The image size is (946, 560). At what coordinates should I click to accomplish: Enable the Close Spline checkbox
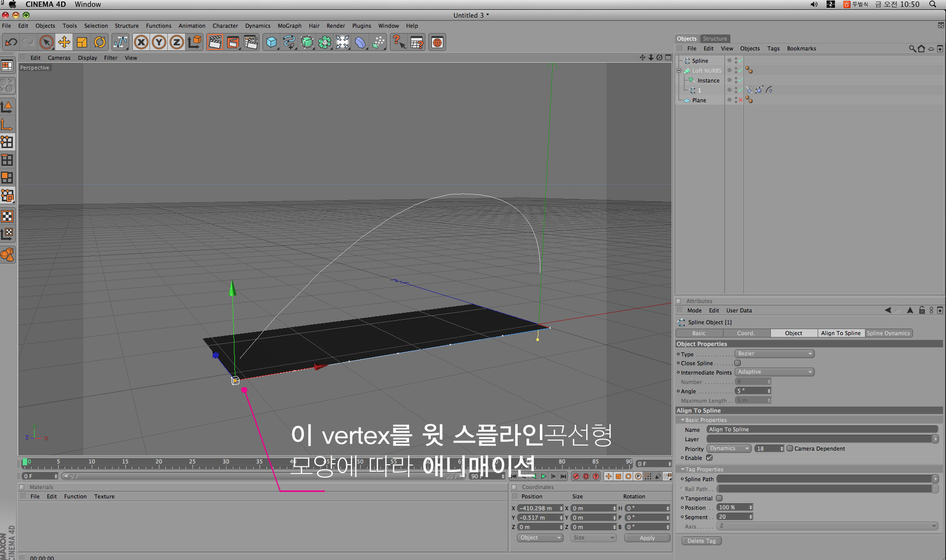[x=738, y=363]
